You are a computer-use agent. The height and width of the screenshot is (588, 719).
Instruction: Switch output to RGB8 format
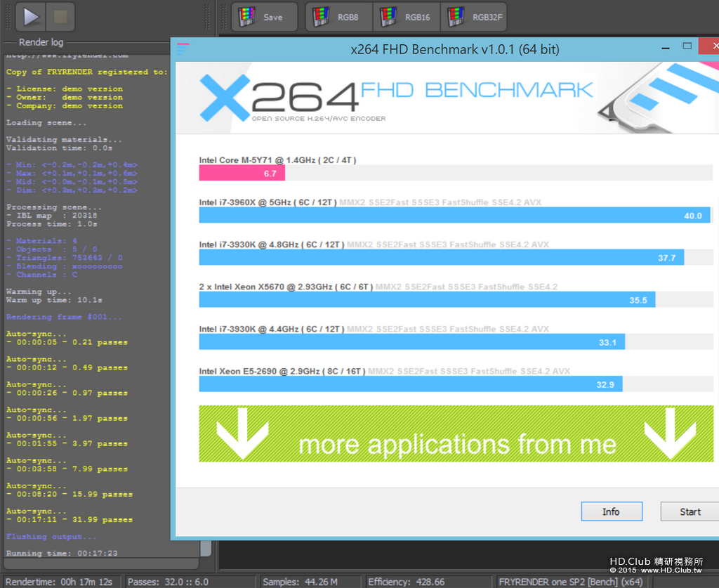coord(339,17)
